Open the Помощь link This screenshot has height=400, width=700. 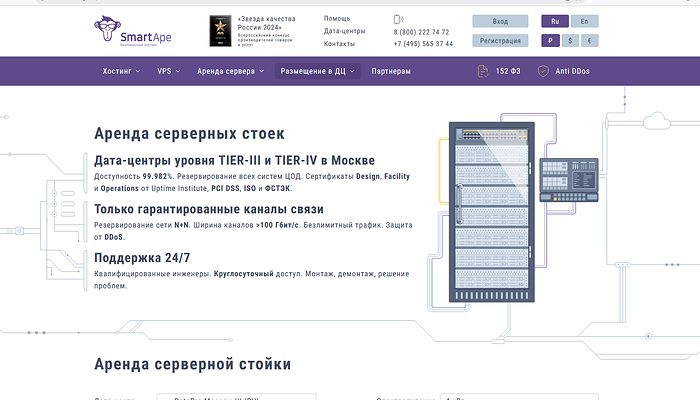tap(337, 18)
